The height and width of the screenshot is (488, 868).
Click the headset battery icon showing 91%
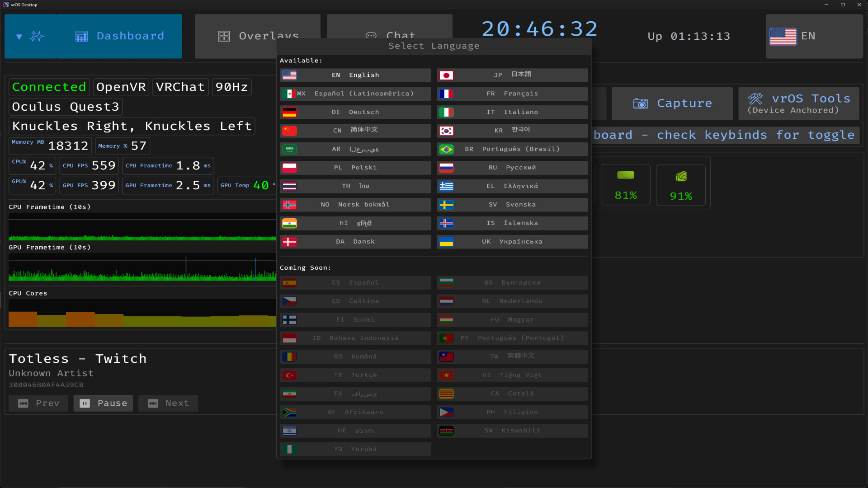point(680,176)
